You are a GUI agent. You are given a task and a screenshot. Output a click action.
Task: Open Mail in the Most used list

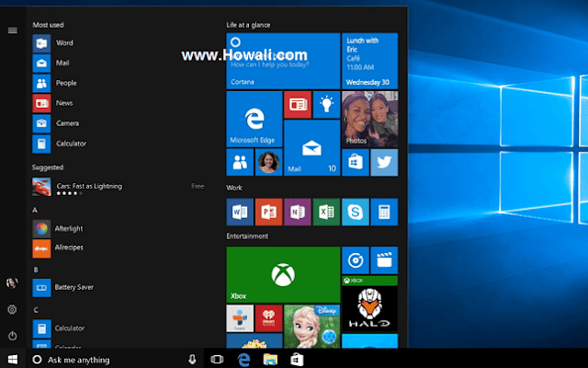tap(51, 63)
